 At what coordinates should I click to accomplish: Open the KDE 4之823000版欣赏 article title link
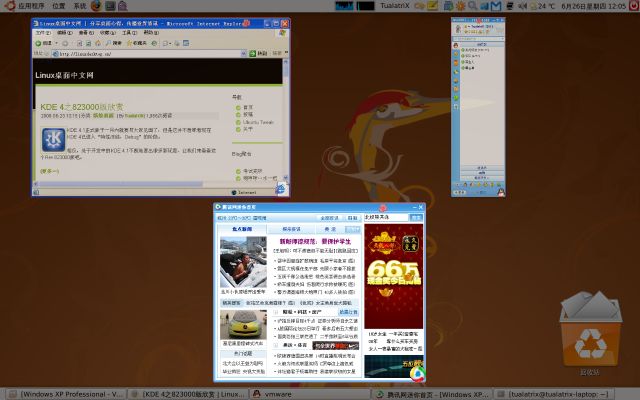point(82,107)
